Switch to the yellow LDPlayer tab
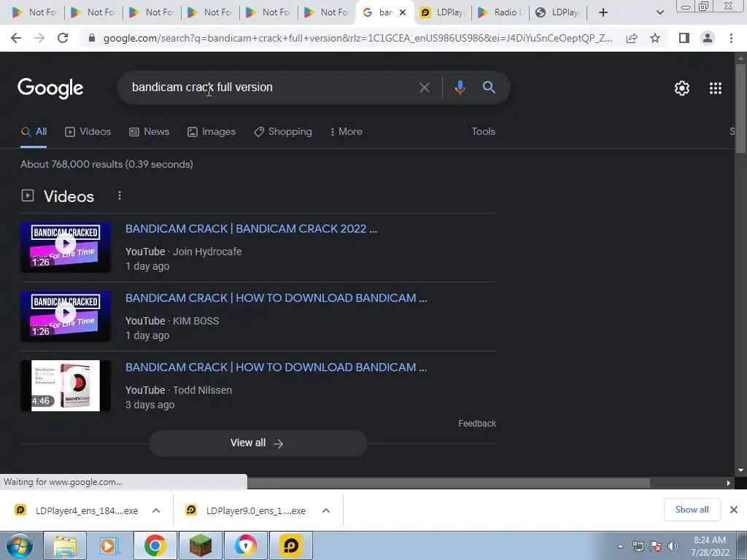Image resolution: width=747 pixels, height=560 pixels. point(443,12)
